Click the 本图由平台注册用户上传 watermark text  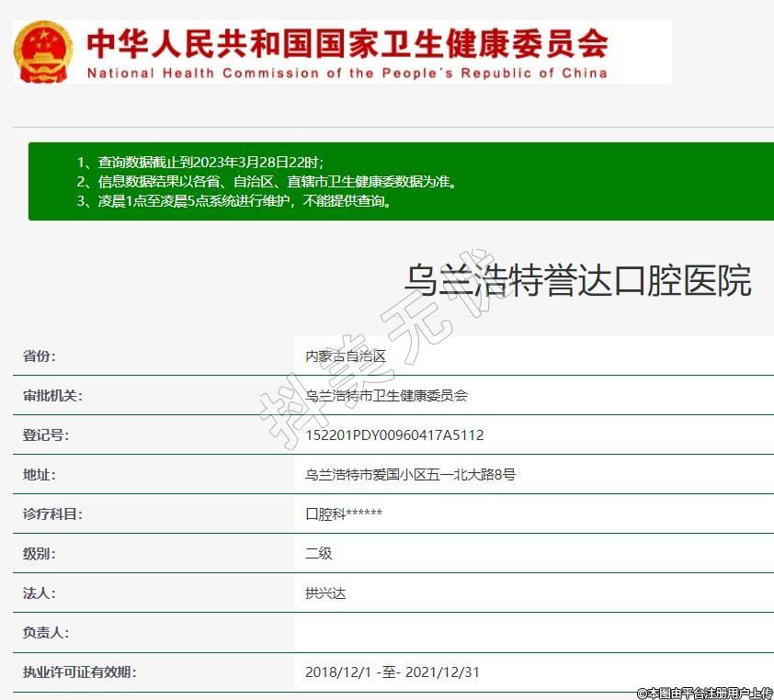point(705,693)
